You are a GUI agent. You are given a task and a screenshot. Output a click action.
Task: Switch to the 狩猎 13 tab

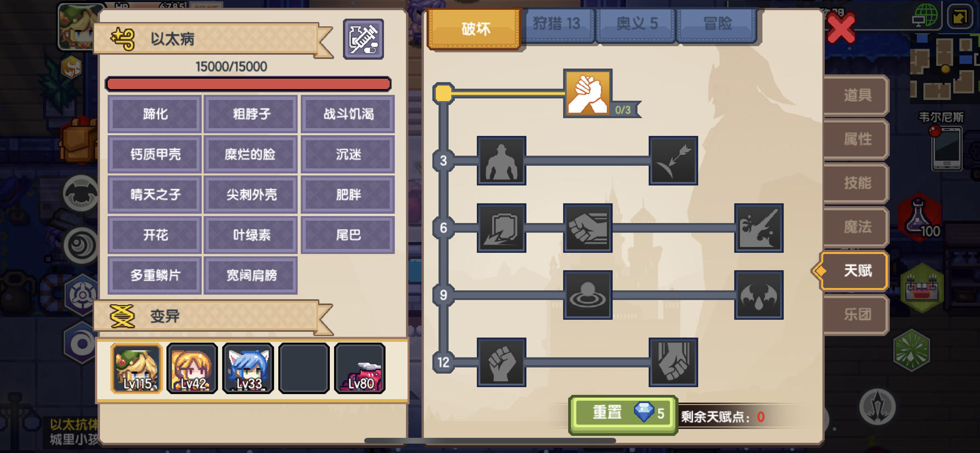pos(557,24)
